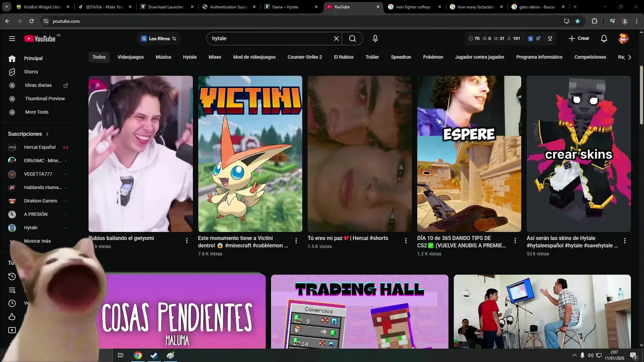Expand Mostrar más in subscriptions
Viewport: 644px width, 362px height.
coord(37,241)
